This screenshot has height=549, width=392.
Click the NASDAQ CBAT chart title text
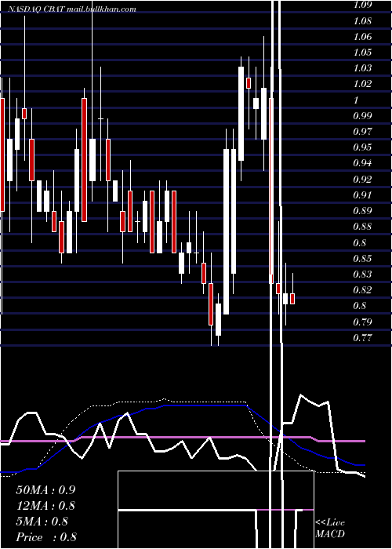click(71, 9)
